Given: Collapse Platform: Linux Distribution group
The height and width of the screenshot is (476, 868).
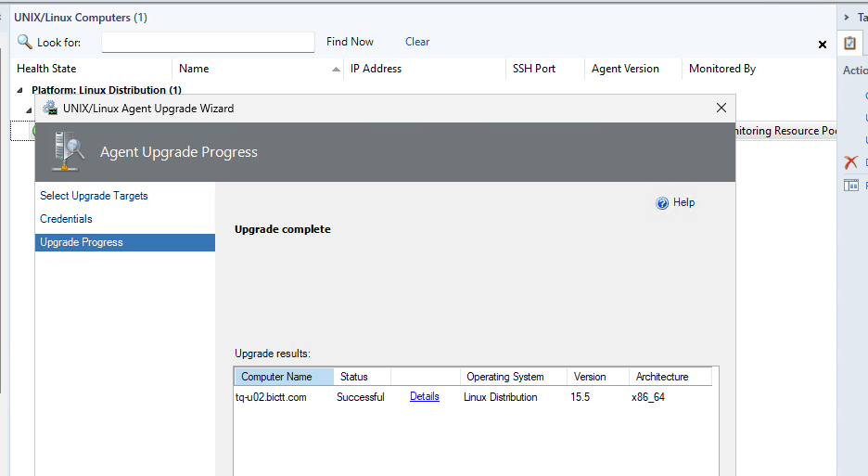Looking at the screenshot, I should [x=21, y=91].
